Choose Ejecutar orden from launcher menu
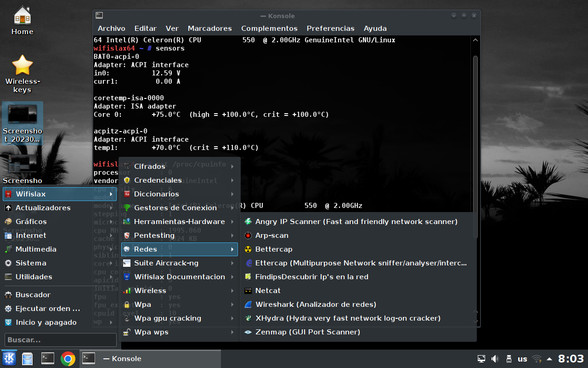The width and height of the screenshot is (588, 368). click(x=60, y=309)
